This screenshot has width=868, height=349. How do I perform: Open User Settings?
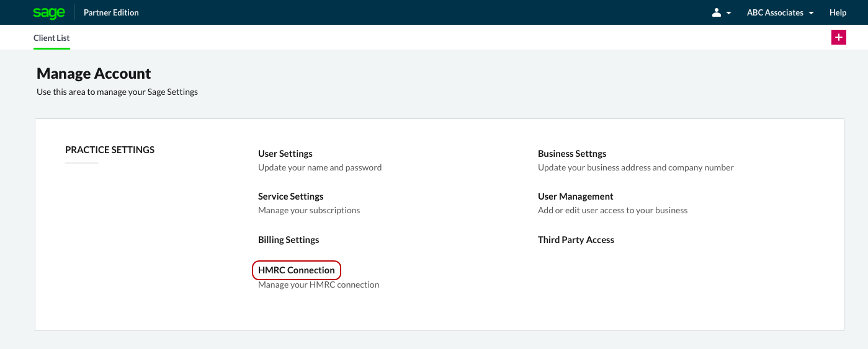285,154
